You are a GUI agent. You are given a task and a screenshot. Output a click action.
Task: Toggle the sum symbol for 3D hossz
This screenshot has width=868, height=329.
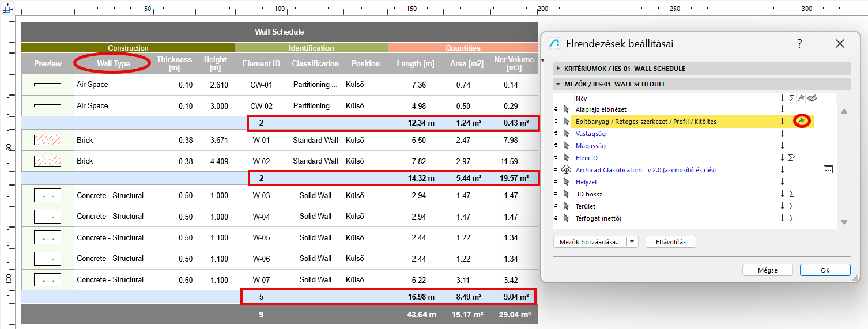[x=791, y=194]
